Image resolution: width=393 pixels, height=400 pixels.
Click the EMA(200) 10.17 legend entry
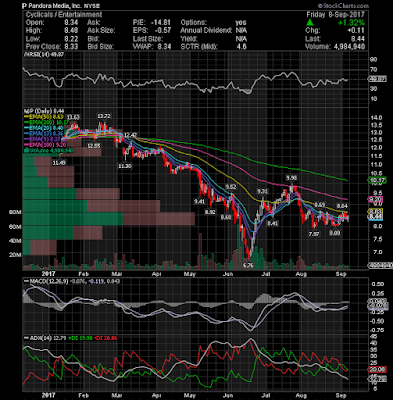coord(47,122)
